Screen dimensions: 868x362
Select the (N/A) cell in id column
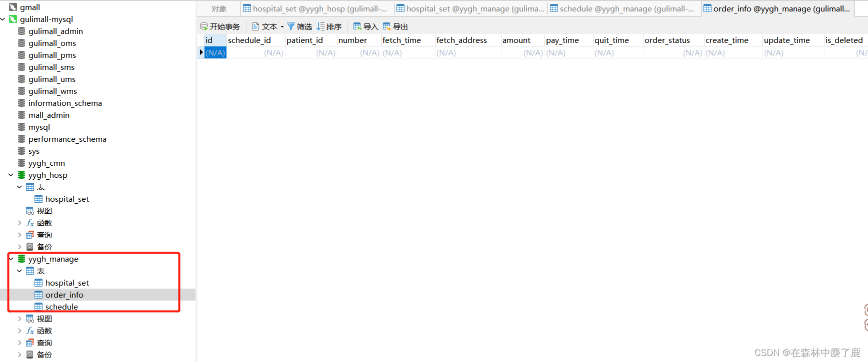(215, 52)
